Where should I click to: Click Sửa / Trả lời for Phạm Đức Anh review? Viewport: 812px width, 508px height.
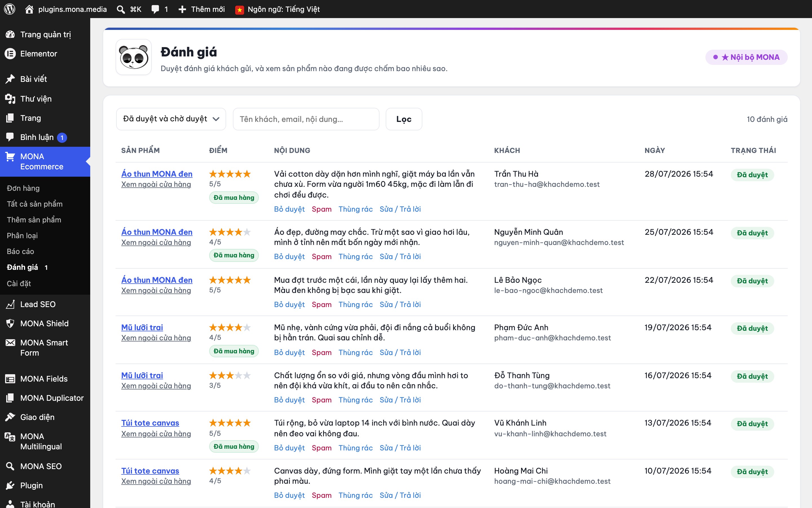(400, 352)
